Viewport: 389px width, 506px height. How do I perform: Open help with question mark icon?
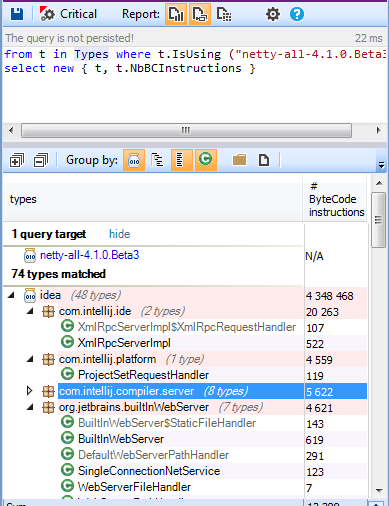coord(297,14)
